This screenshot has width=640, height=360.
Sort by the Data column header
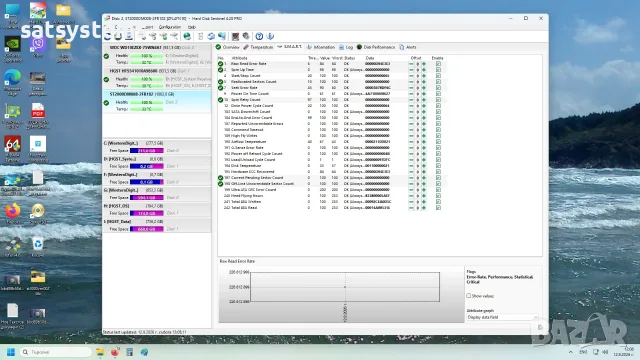coord(370,58)
